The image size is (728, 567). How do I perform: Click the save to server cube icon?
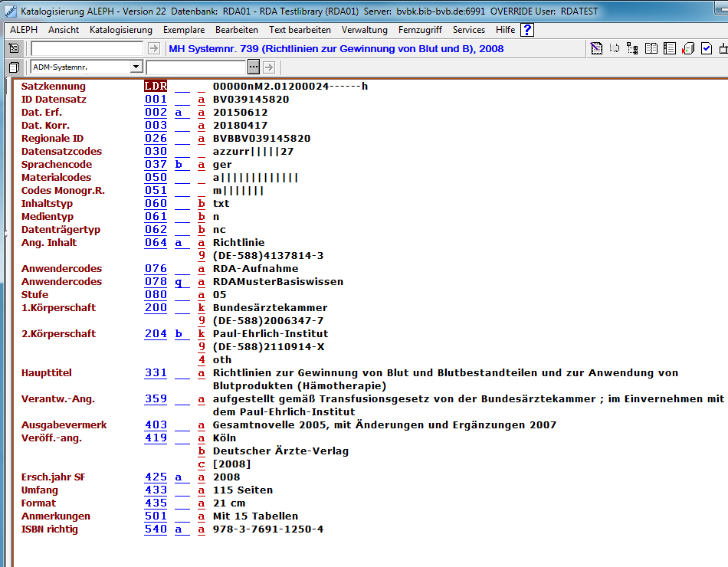coord(687,48)
